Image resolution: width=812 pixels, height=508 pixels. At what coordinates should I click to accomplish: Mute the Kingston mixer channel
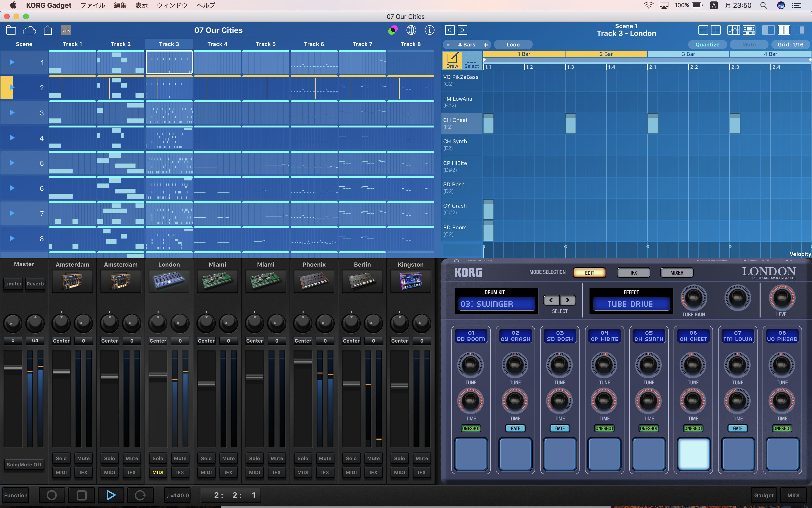coord(421,458)
